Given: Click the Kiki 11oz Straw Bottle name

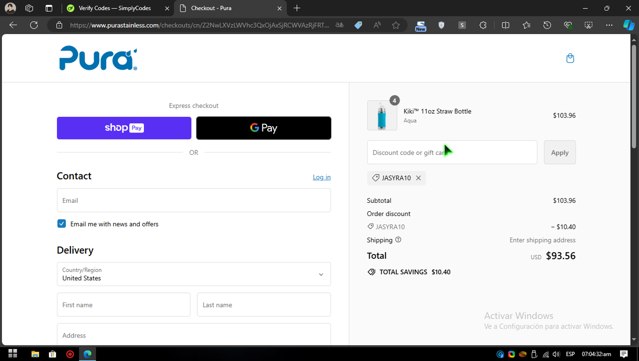Looking at the screenshot, I should pyautogui.click(x=437, y=111).
